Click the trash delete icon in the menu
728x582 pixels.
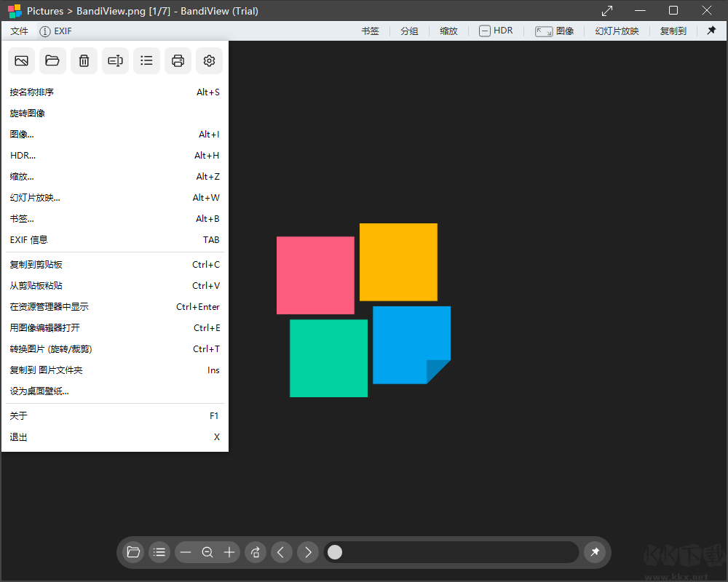point(84,61)
